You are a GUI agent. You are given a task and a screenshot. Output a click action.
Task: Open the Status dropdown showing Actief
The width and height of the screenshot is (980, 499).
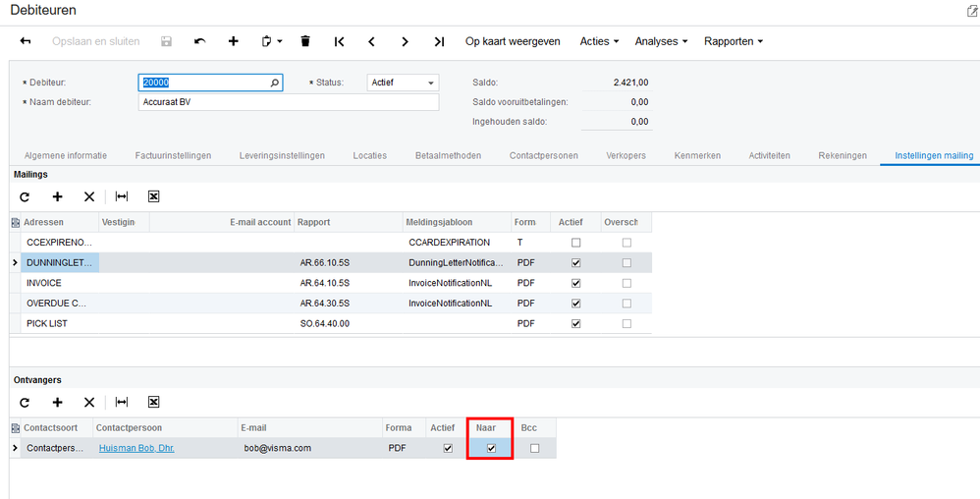(x=403, y=83)
